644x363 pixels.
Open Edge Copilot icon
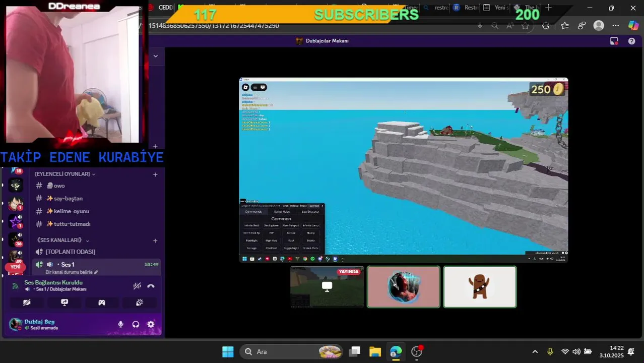(x=633, y=25)
